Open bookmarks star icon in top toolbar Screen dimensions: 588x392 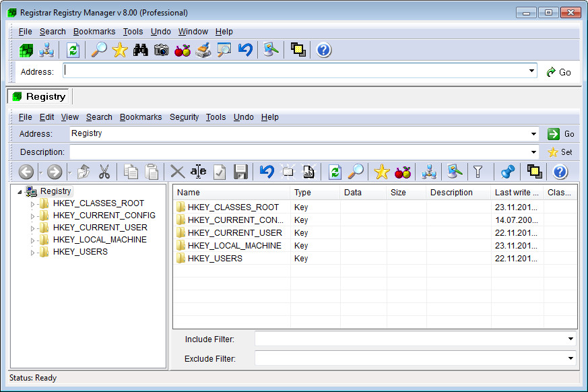pos(120,50)
